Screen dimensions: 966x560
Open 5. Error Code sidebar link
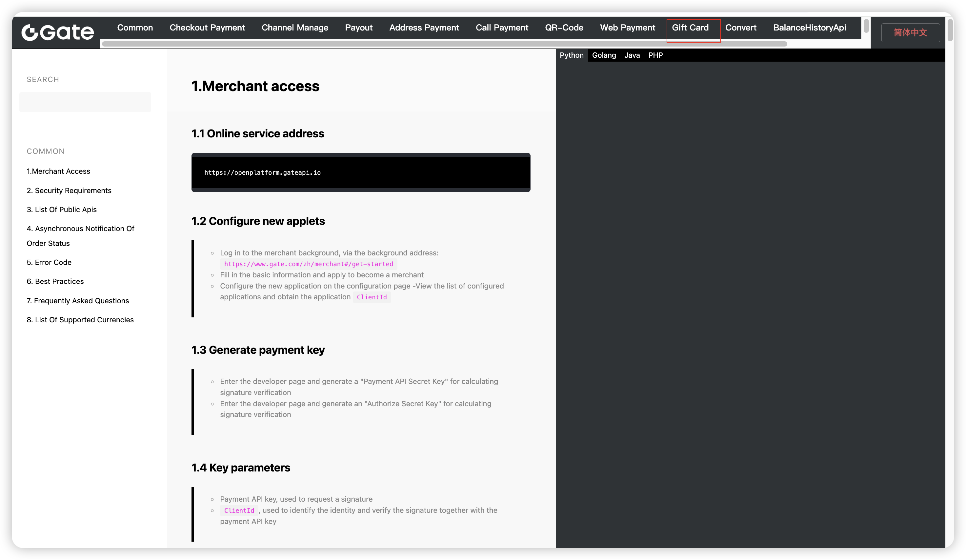point(49,262)
